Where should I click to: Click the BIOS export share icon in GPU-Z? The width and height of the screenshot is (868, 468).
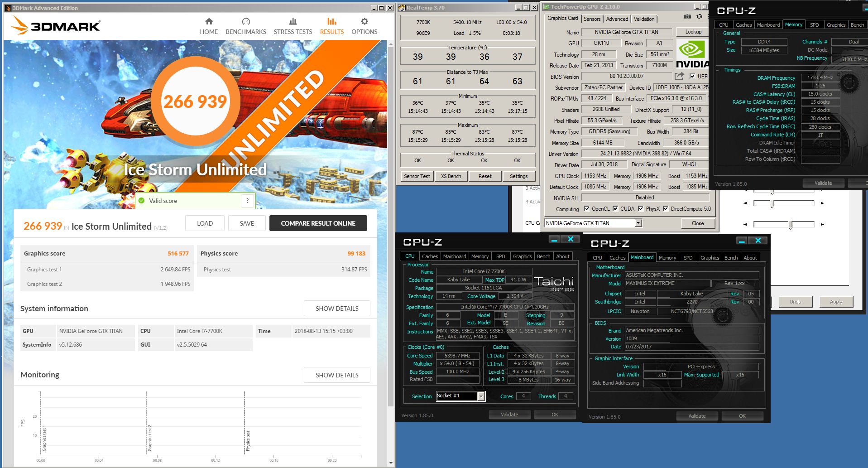[x=679, y=76]
